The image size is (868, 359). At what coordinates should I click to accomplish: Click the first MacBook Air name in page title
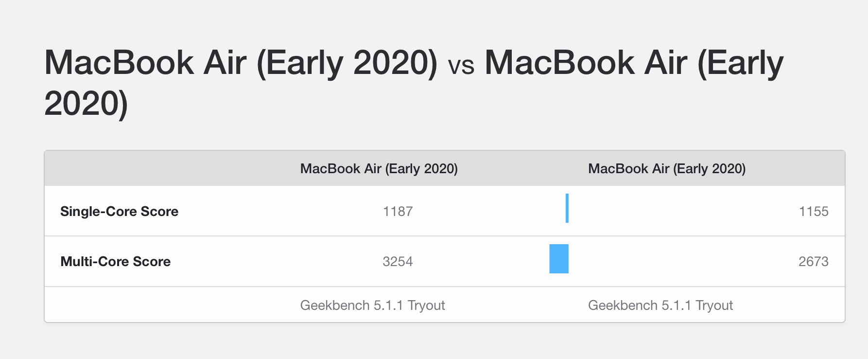(241, 63)
